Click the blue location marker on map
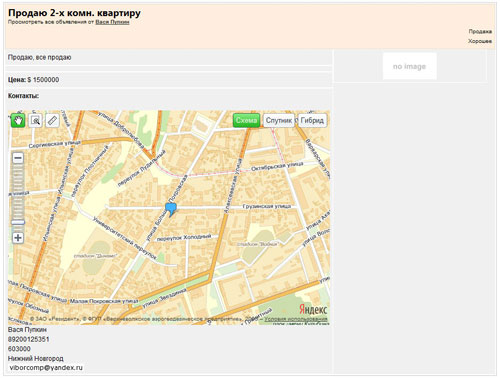Viewport: 500px width, 378px height. pyautogui.click(x=171, y=209)
